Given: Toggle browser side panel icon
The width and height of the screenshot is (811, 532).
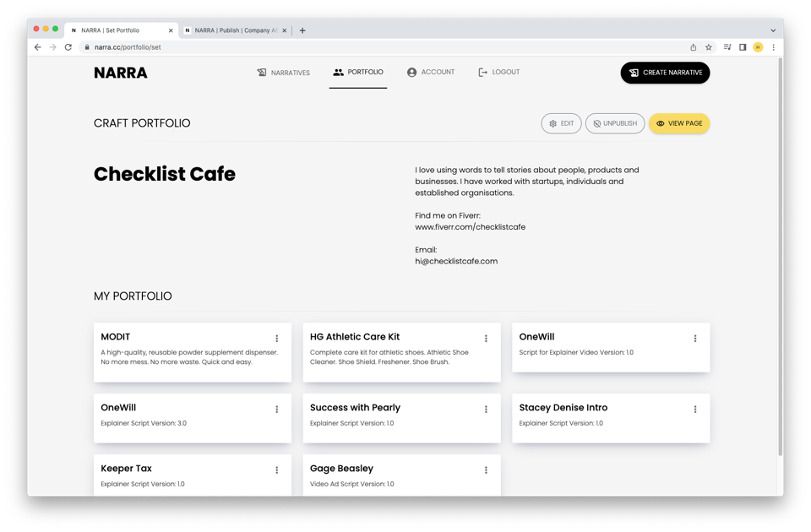Looking at the screenshot, I should tap(743, 47).
